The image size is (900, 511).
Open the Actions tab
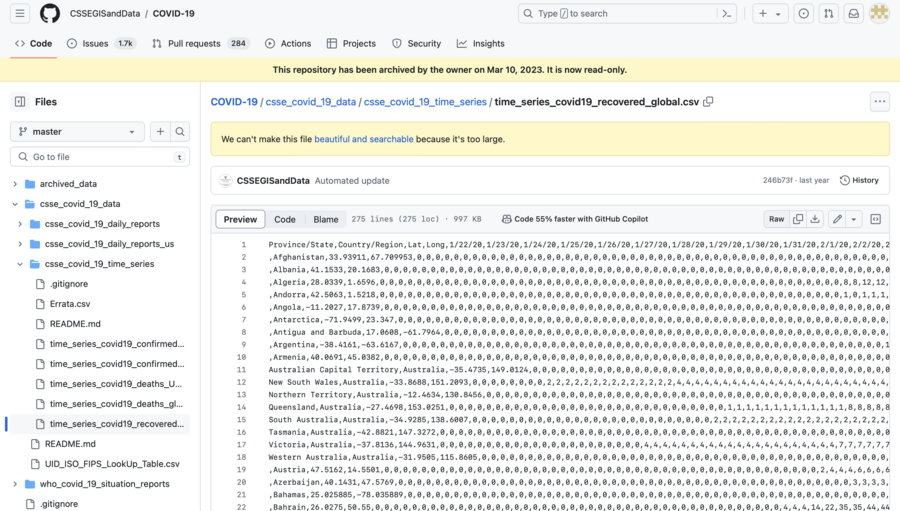click(x=288, y=44)
